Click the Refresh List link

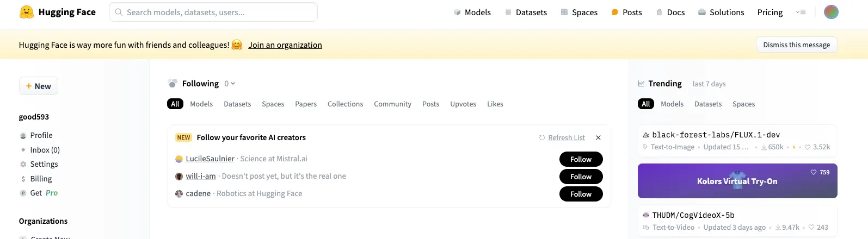pyautogui.click(x=567, y=137)
